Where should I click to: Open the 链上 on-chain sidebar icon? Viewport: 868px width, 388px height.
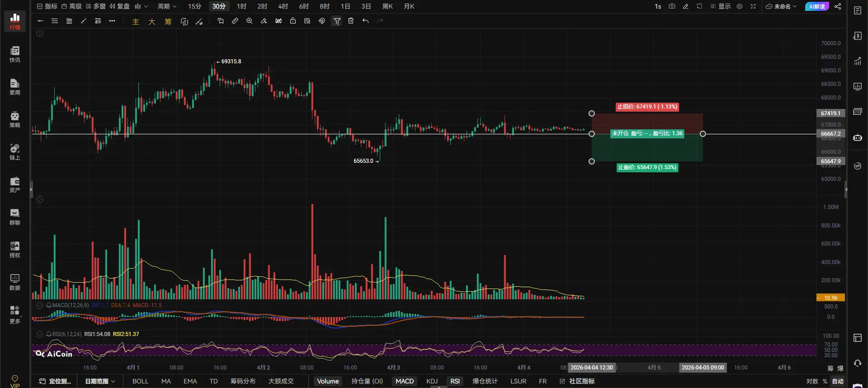15,151
